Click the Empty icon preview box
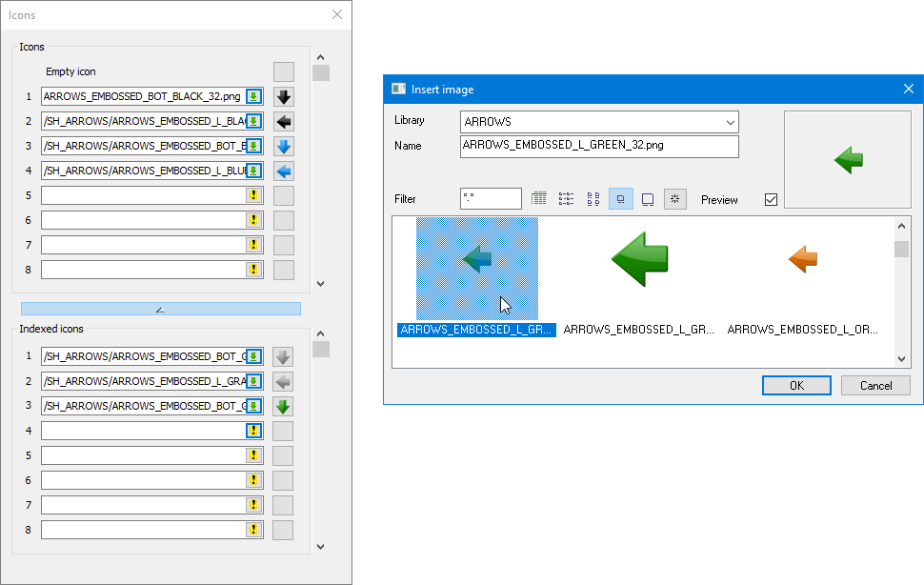Image resolution: width=924 pixels, height=585 pixels. (284, 71)
